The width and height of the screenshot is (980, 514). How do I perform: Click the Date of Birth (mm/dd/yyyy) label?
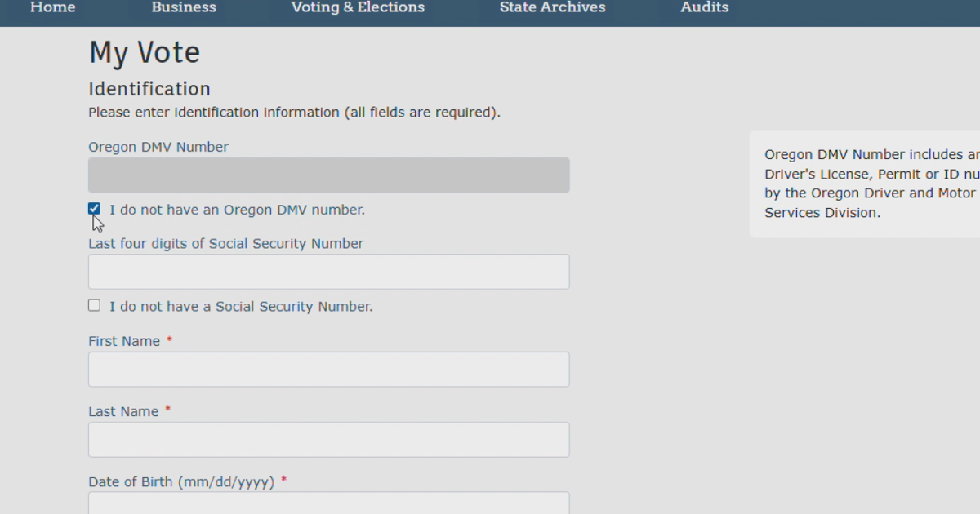181,482
